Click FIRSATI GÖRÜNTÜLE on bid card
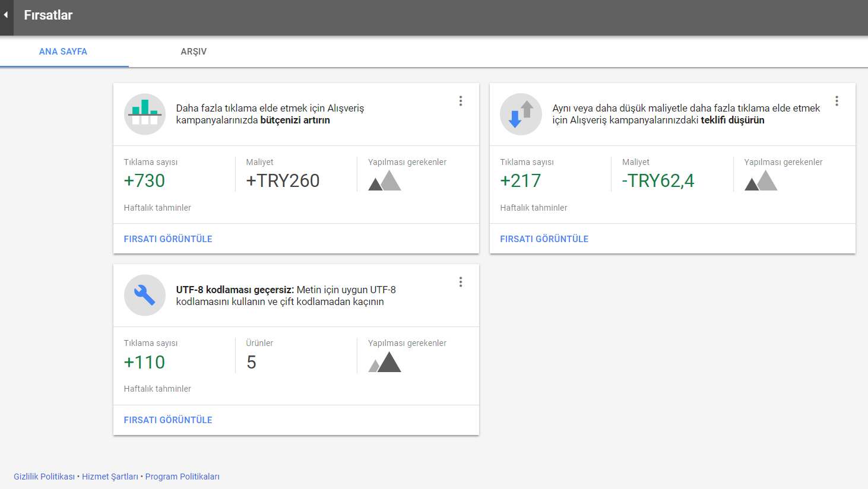Viewport: 868px width, 489px height. (544, 239)
